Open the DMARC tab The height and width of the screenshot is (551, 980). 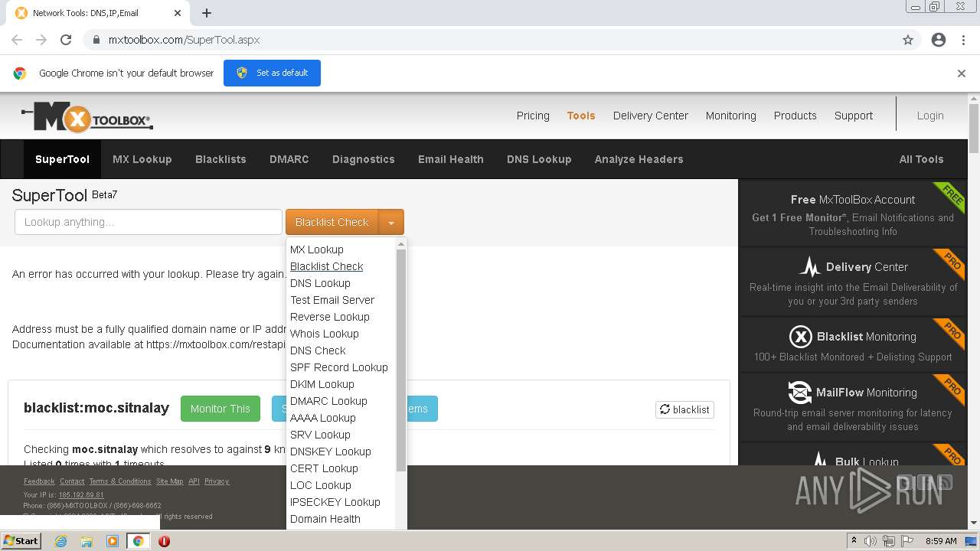[289, 159]
